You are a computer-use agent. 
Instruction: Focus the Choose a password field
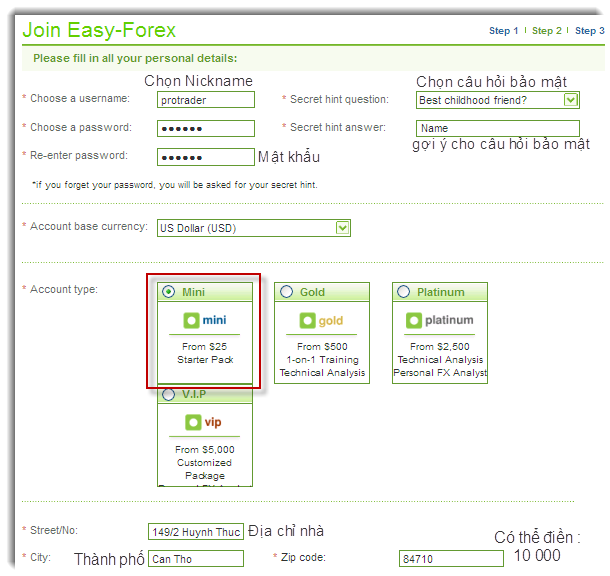tap(206, 128)
